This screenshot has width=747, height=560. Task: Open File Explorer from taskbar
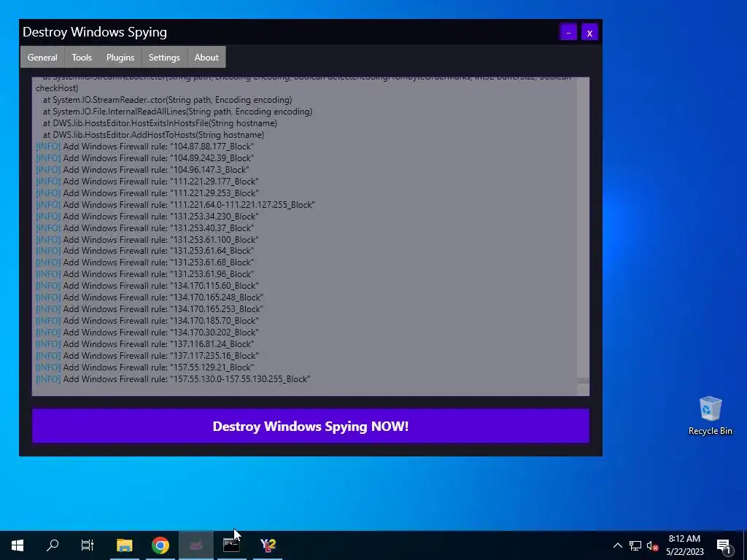pyautogui.click(x=124, y=545)
